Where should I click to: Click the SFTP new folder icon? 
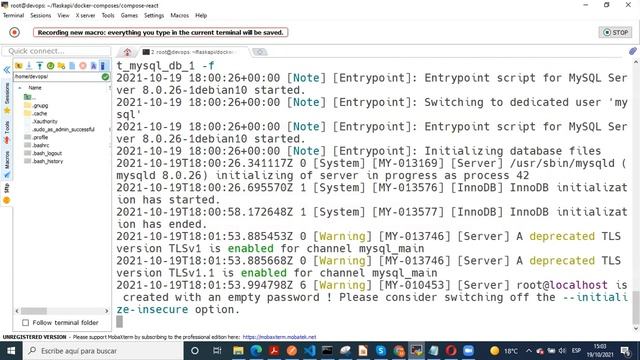click(61, 66)
